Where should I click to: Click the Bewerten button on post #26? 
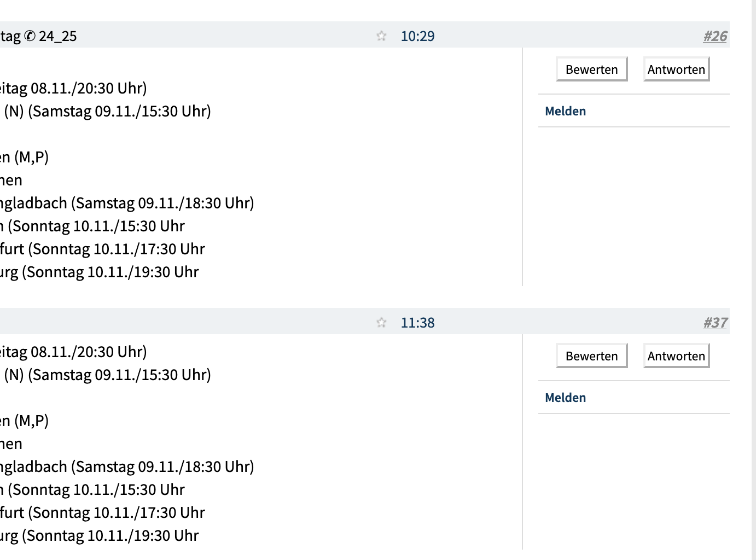[591, 69]
